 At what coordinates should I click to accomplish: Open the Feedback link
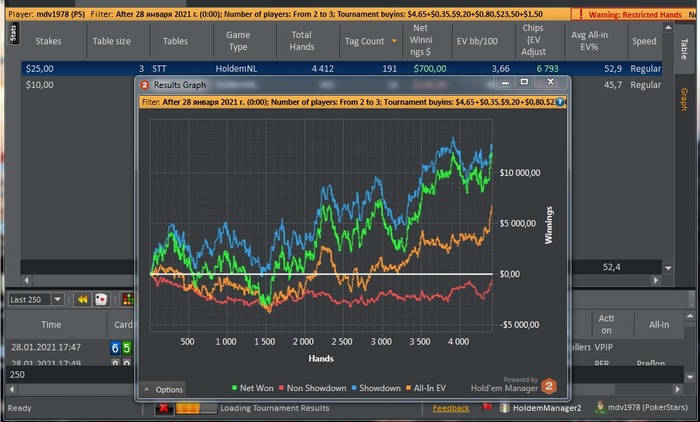point(451,408)
